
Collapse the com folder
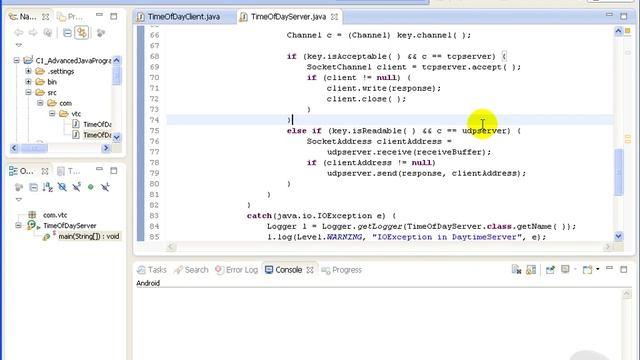40,103
